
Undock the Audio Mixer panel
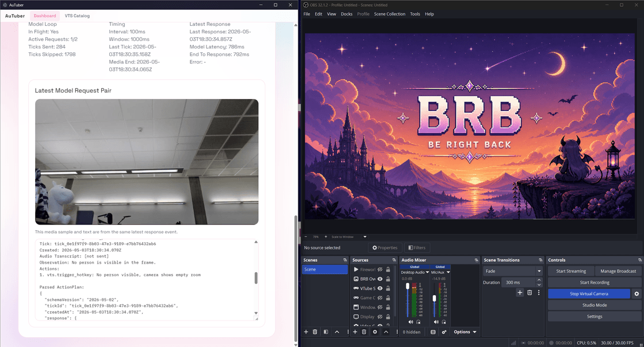477,260
